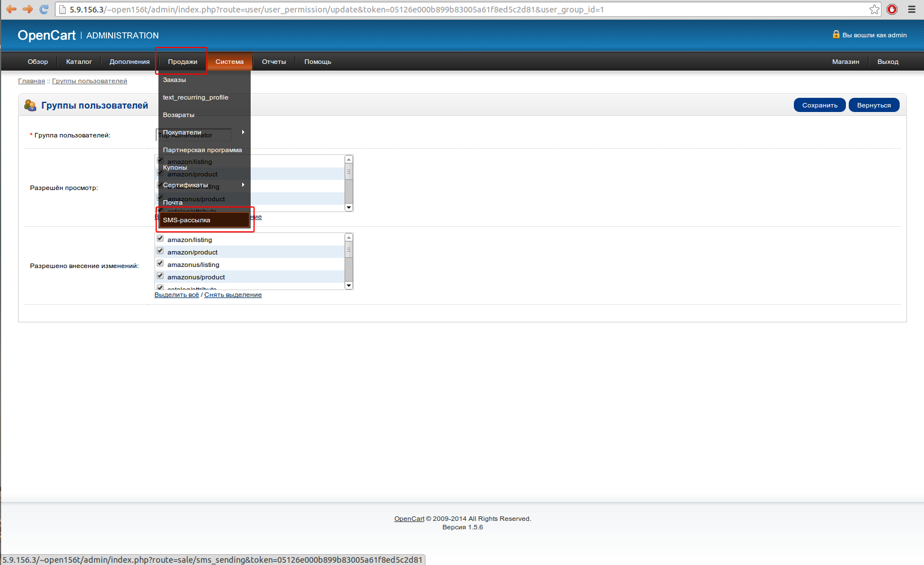This screenshot has width=924, height=565.
Task: Open the red extension icon in toolbar
Action: [x=892, y=9]
